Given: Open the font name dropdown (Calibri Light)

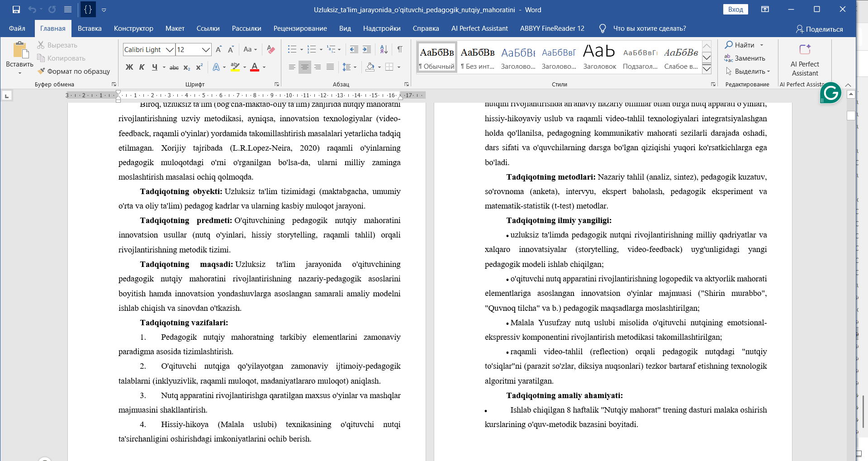Looking at the screenshot, I should (x=170, y=50).
